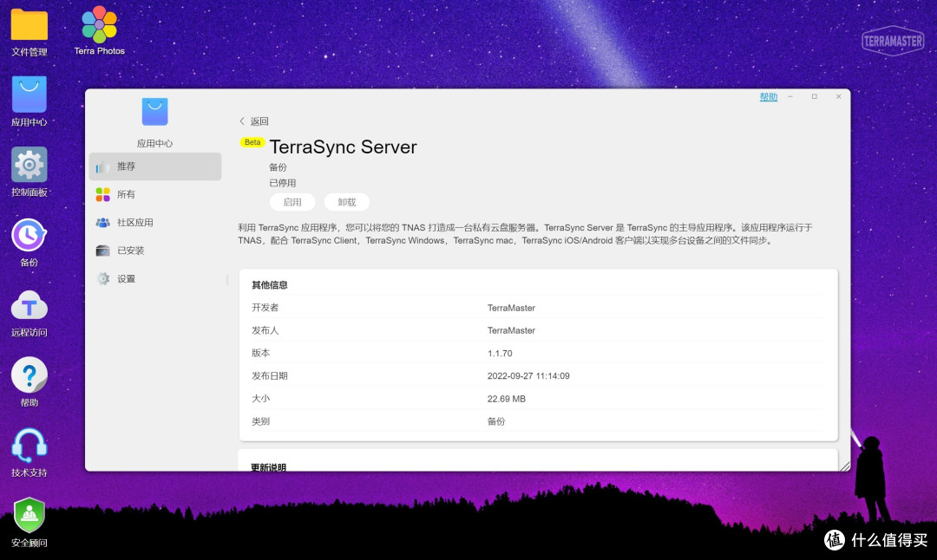Viewport: 937px width, 560px height.
Task: Launch the 安全顾问 shield icon
Action: (29, 515)
